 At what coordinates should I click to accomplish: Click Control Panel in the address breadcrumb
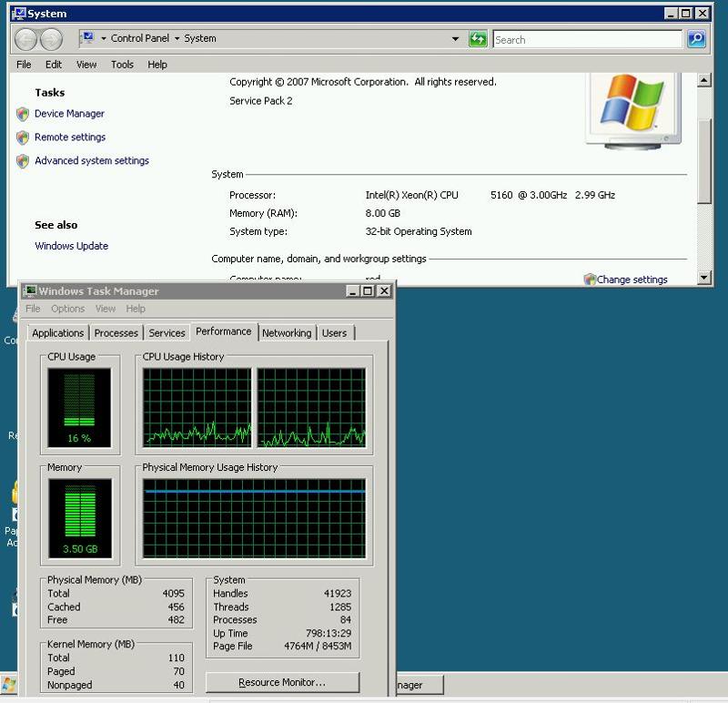click(140, 38)
